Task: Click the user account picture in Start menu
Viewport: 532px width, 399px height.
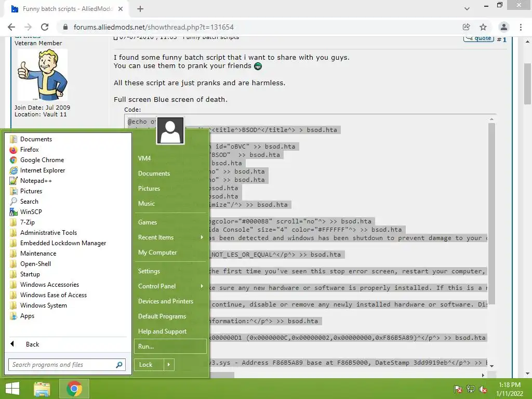Action: point(170,130)
